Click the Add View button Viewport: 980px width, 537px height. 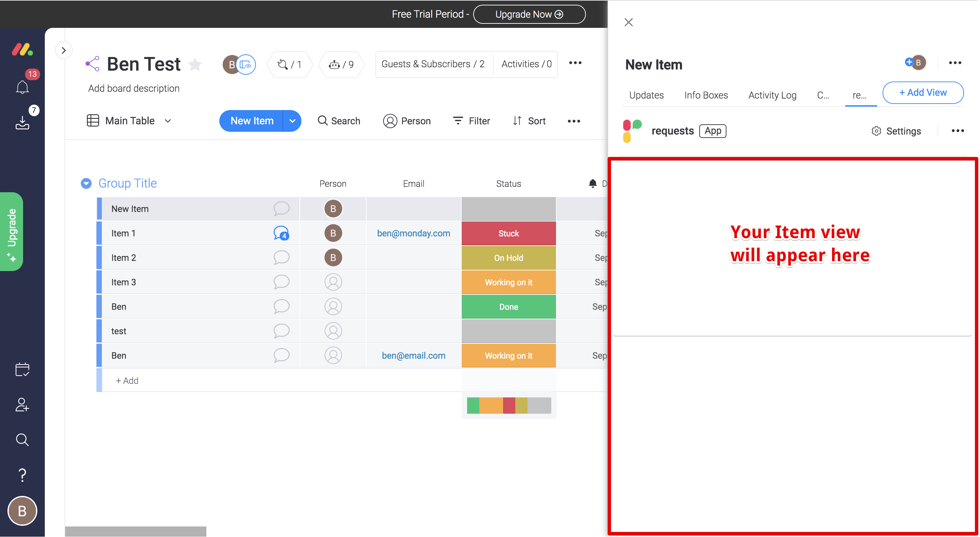[x=923, y=92]
